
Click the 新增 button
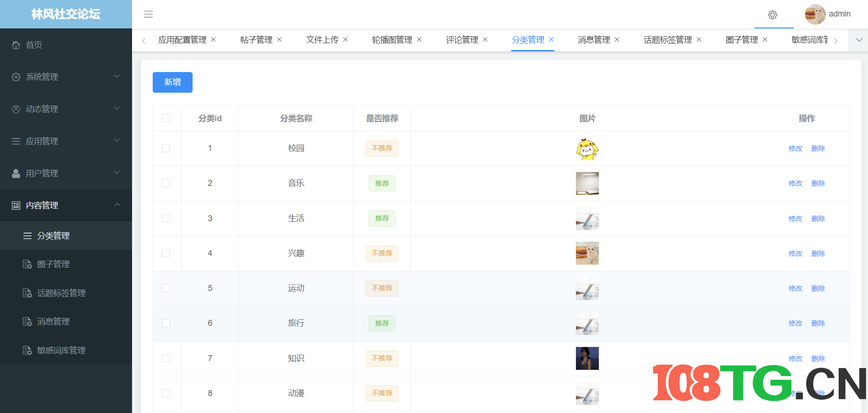coord(172,82)
